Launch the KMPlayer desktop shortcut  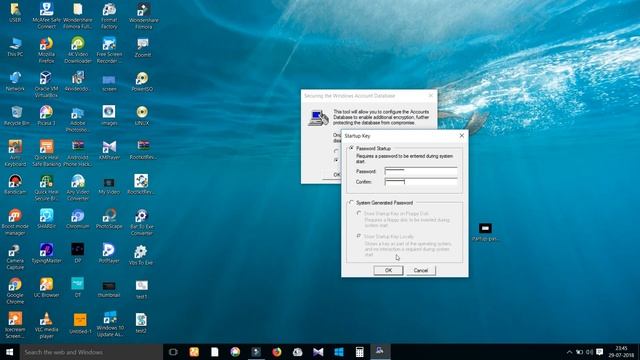click(x=109, y=150)
